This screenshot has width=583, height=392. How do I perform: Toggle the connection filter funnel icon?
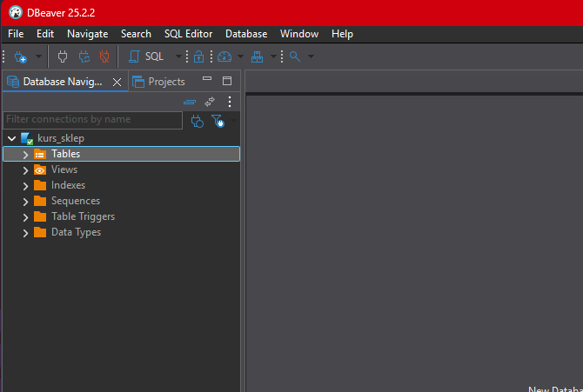218,121
